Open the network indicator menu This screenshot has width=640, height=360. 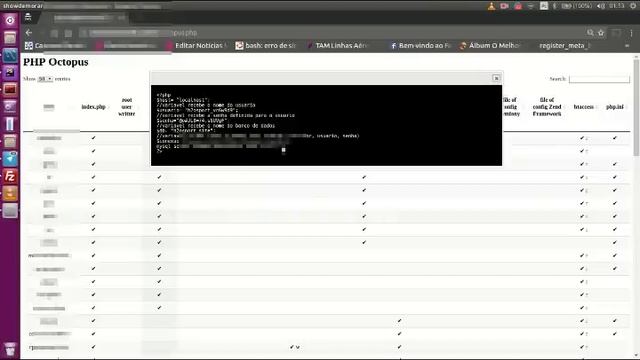pyautogui.click(x=531, y=6)
